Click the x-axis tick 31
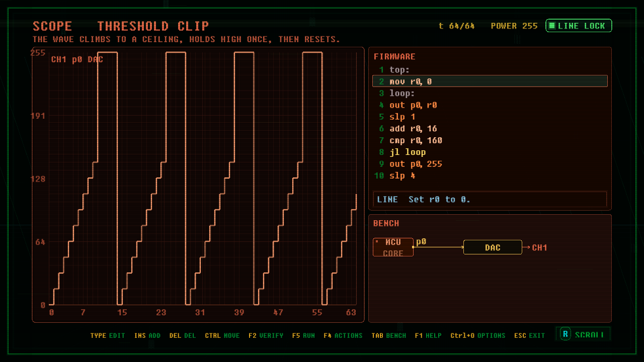The height and width of the screenshot is (362, 644). point(200,313)
